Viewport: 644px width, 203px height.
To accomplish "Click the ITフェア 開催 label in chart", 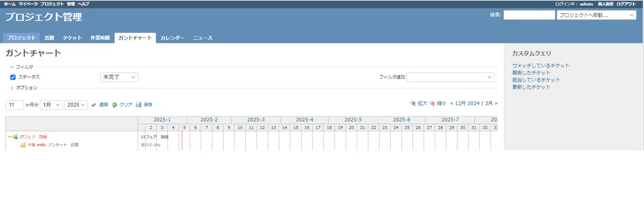I will [x=154, y=137].
